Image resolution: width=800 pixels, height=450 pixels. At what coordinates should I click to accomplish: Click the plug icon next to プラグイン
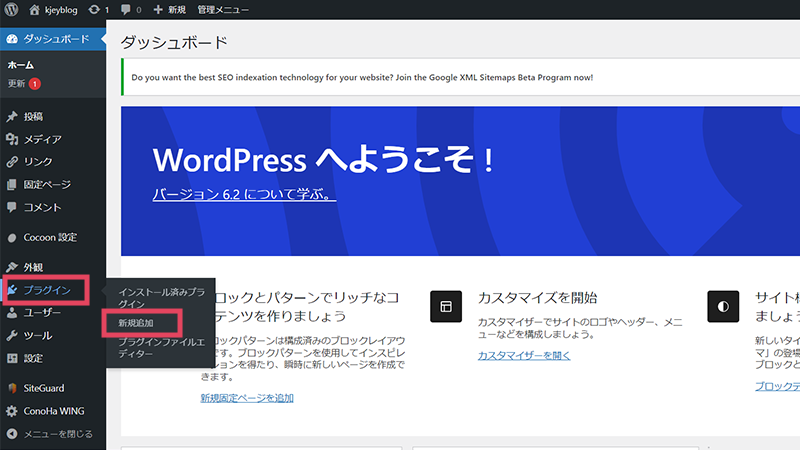(x=12, y=290)
